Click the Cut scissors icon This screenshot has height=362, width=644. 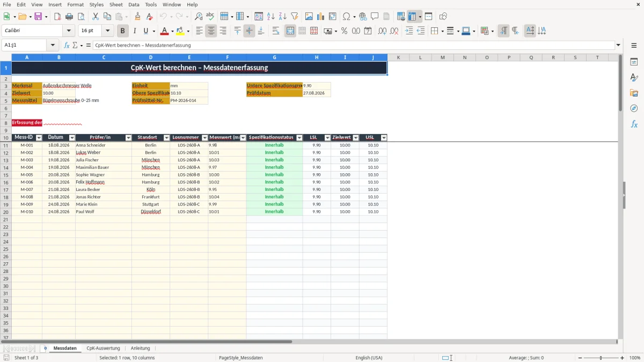coord(96,17)
